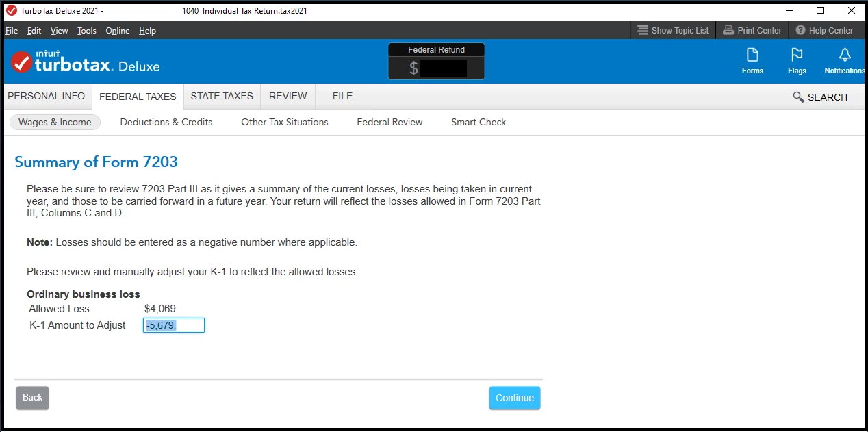868x432 pixels.
Task: Select the FEDERAL TAXES tab
Action: point(138,97)
